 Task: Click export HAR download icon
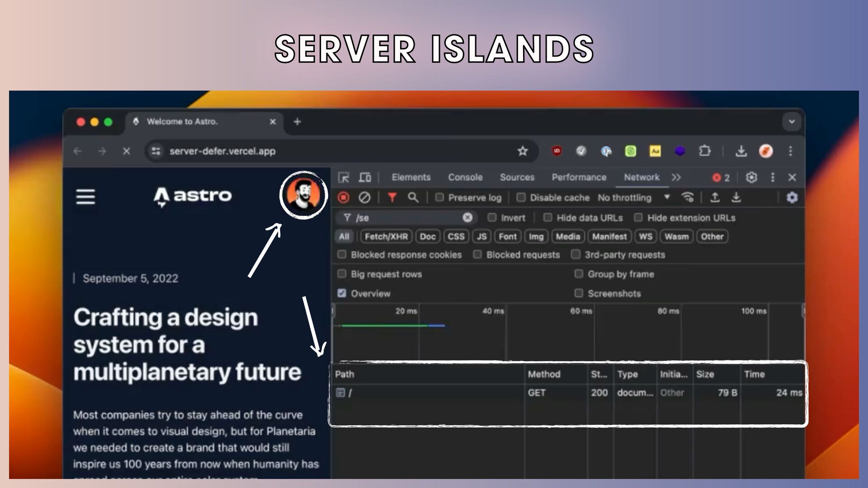click(736, 197)
